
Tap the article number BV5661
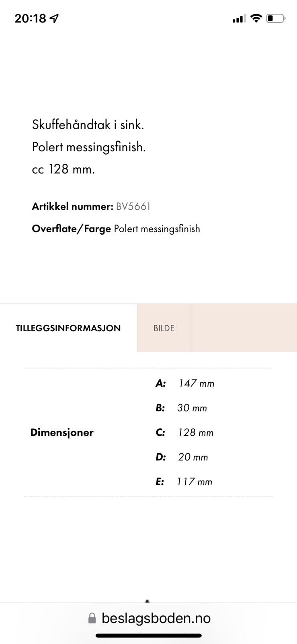(133, 206)
